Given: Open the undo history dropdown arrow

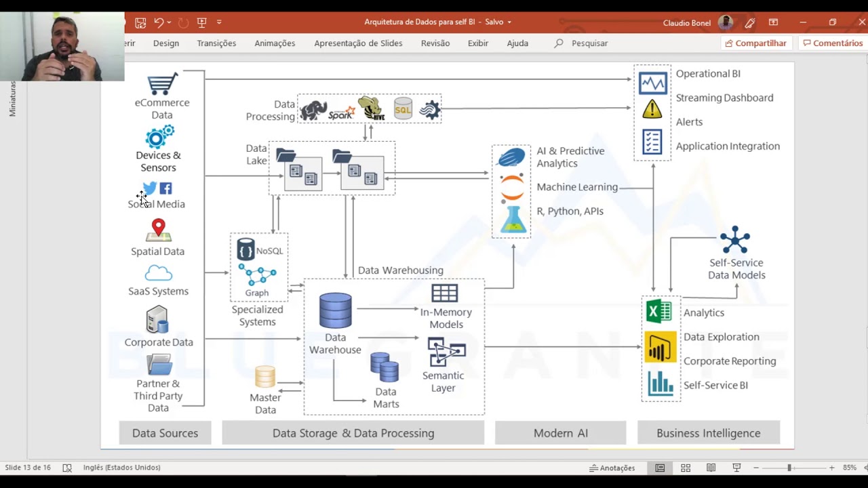Looking at the screenshot, I should (169, 22).
